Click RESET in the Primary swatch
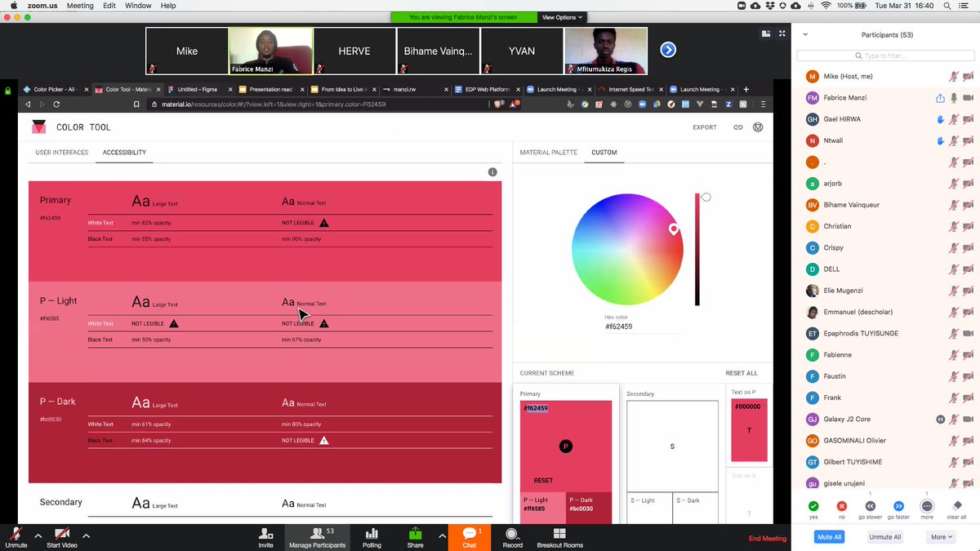980x551 pixels. (543, 481)
